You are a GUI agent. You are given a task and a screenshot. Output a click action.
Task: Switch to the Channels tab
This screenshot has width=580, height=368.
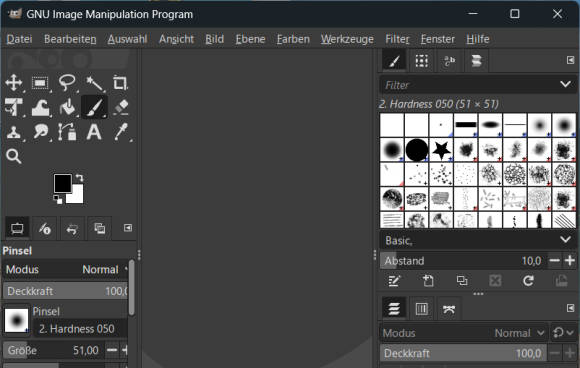coord(421,308)
